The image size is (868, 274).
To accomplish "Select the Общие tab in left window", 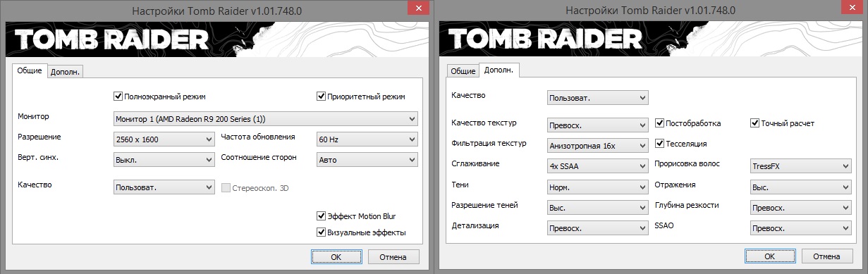I will (x=30, y=70).
